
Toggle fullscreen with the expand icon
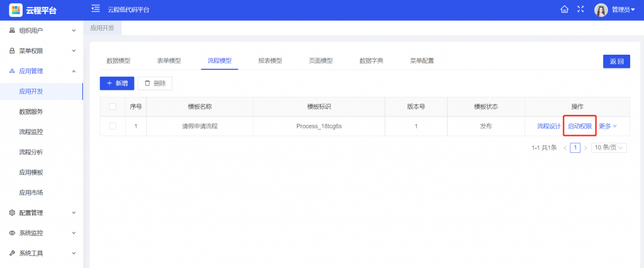[x=580, y=9]
